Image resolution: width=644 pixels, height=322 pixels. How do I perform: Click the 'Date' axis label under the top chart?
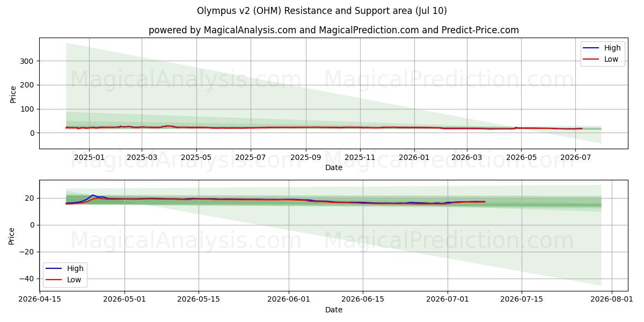334,168
